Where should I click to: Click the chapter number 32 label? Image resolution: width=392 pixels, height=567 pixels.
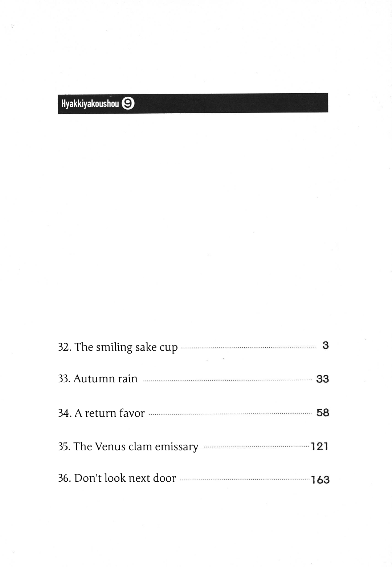tap(64, 347)
